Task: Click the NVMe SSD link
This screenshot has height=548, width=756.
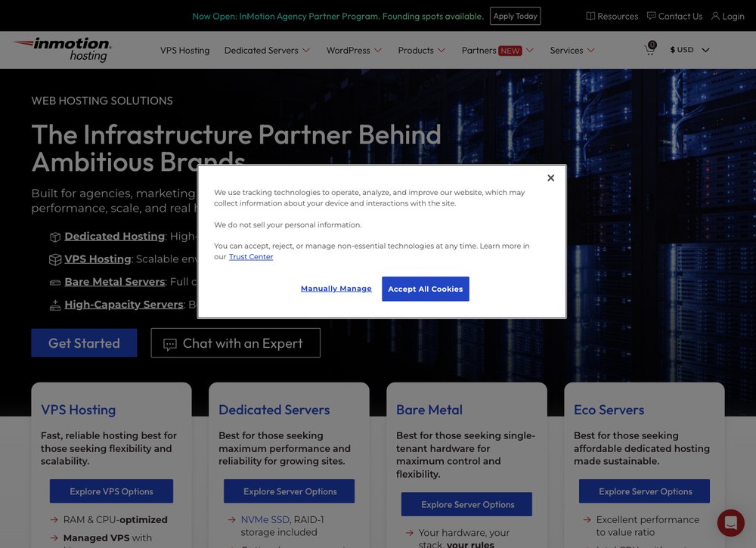Action: click(265, 519)
